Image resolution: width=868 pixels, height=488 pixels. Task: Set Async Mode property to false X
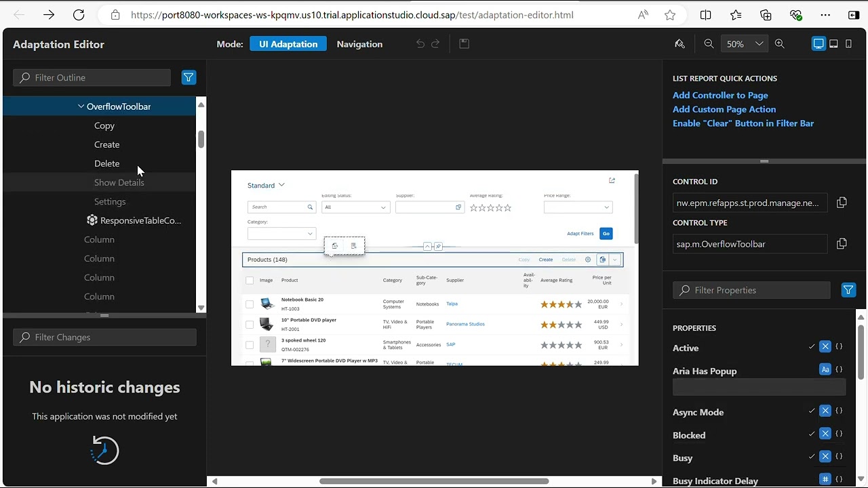pos(825,411)
